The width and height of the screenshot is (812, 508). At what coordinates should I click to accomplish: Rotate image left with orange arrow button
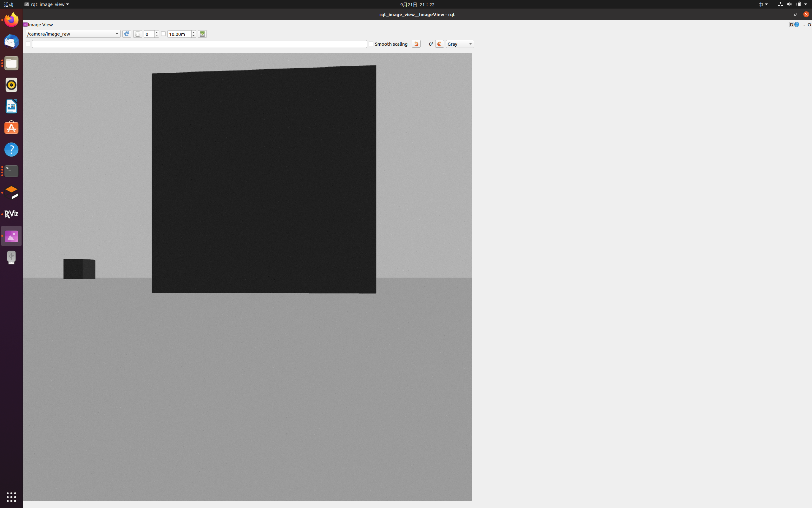[x=416, y=44]
